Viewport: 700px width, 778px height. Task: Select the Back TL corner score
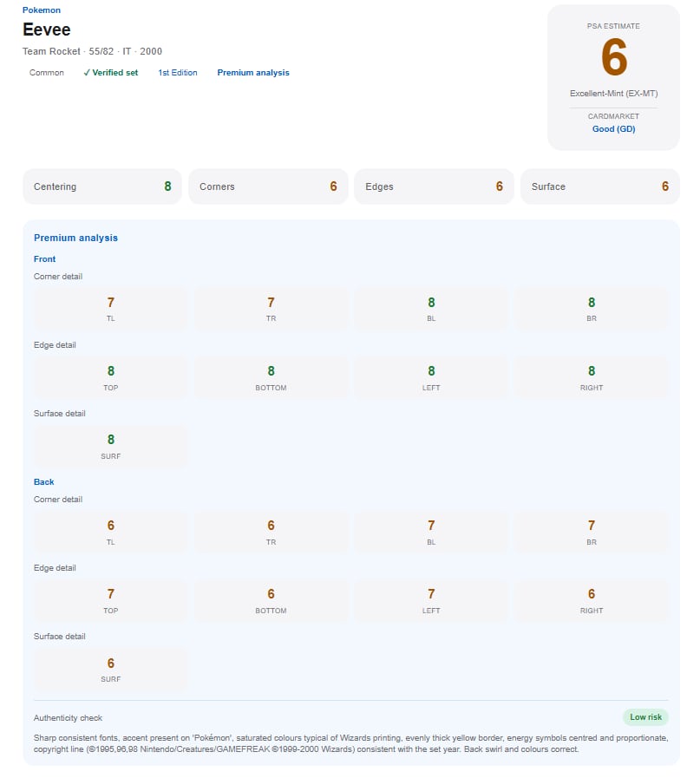pyautogui.click(x=111, y=532)
